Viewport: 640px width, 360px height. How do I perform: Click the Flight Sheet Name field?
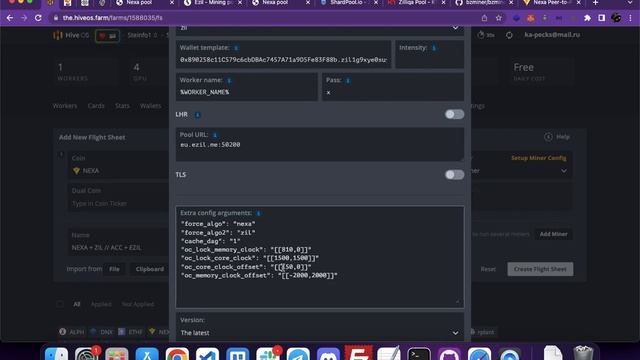(x=118, y=242)
